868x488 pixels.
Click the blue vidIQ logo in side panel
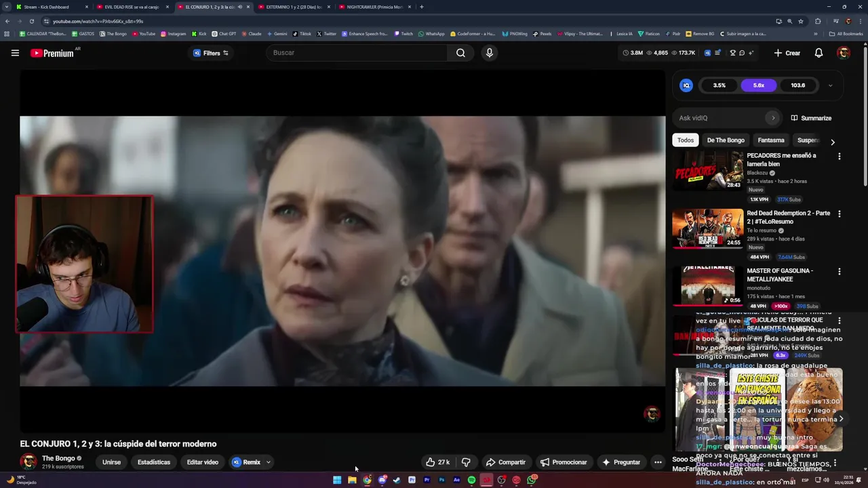pyautogui.click(x=686, y=85)
